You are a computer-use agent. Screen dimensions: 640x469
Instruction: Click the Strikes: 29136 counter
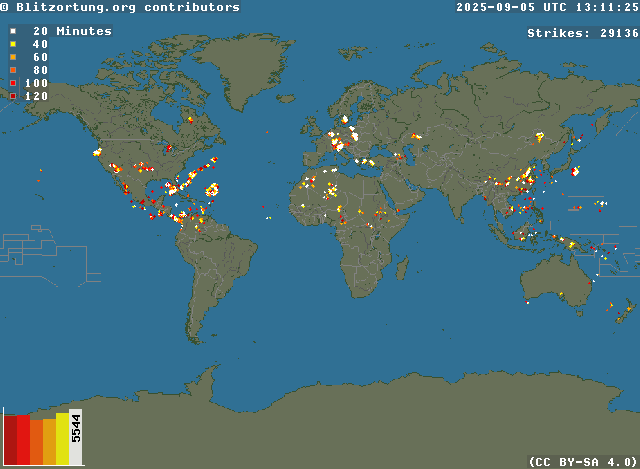pyautogui.click(x=583, y=33)
